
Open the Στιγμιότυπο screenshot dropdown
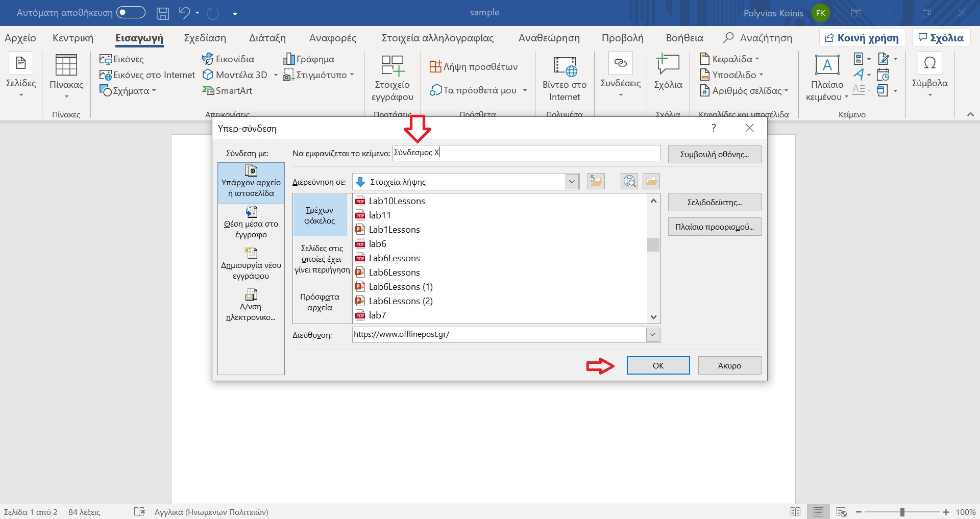[x=318, y=75]
